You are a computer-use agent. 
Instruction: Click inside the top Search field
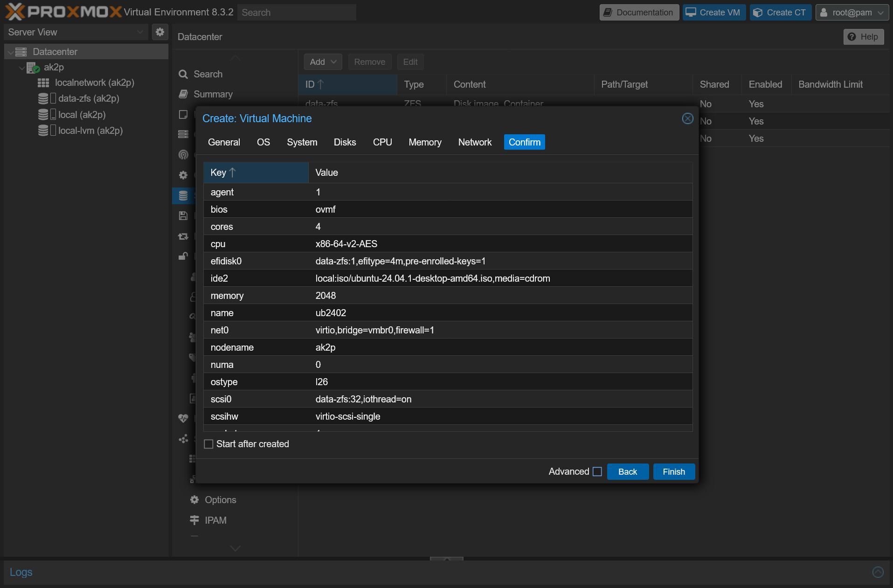click(297, 12)
